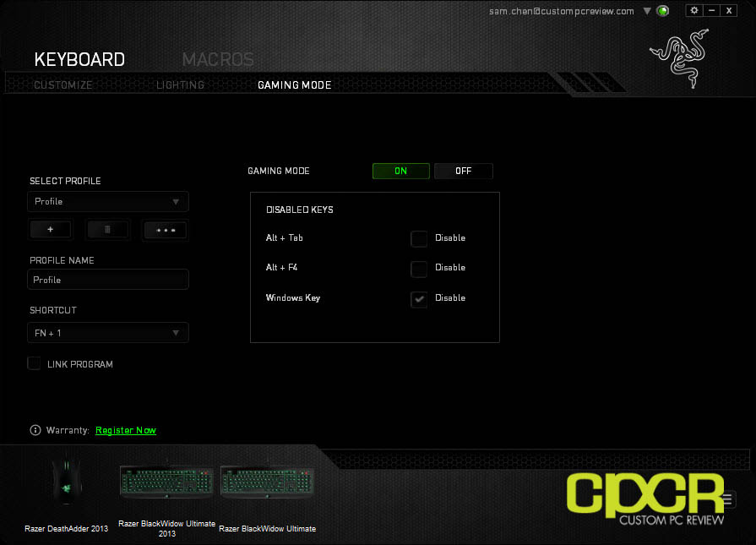Switch to the Macros main tab
This screenshot has width=756, height=545.
pos(218,59)
